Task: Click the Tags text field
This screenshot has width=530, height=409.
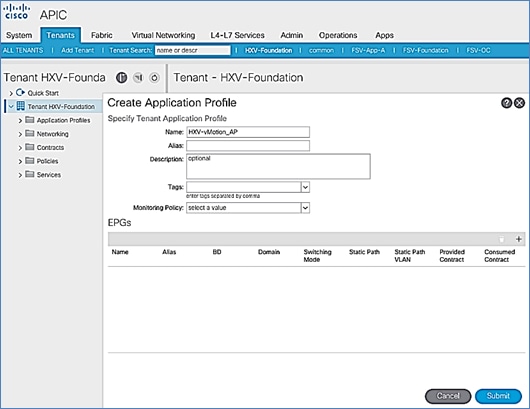Action: click(244, 187)
